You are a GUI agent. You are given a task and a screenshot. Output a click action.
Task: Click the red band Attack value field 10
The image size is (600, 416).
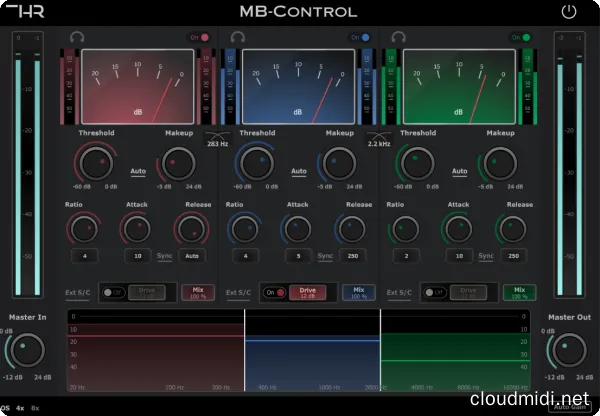click(x=138, y=256)
